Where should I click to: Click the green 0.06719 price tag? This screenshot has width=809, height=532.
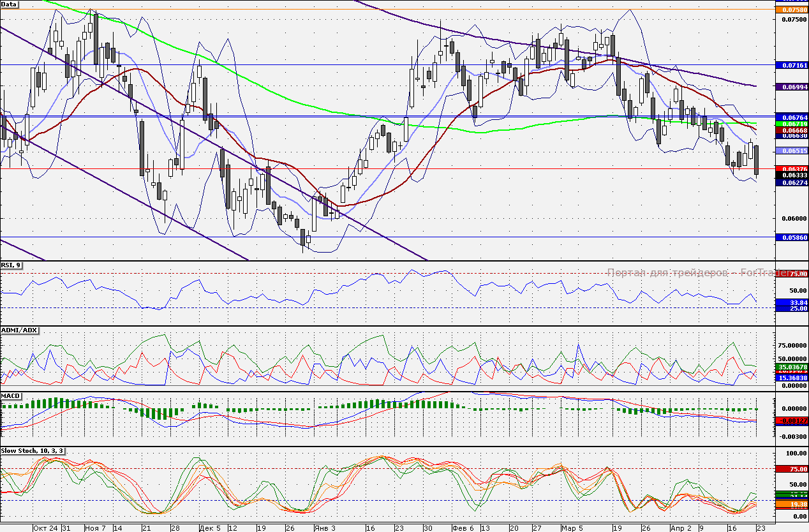click(791, 124)
